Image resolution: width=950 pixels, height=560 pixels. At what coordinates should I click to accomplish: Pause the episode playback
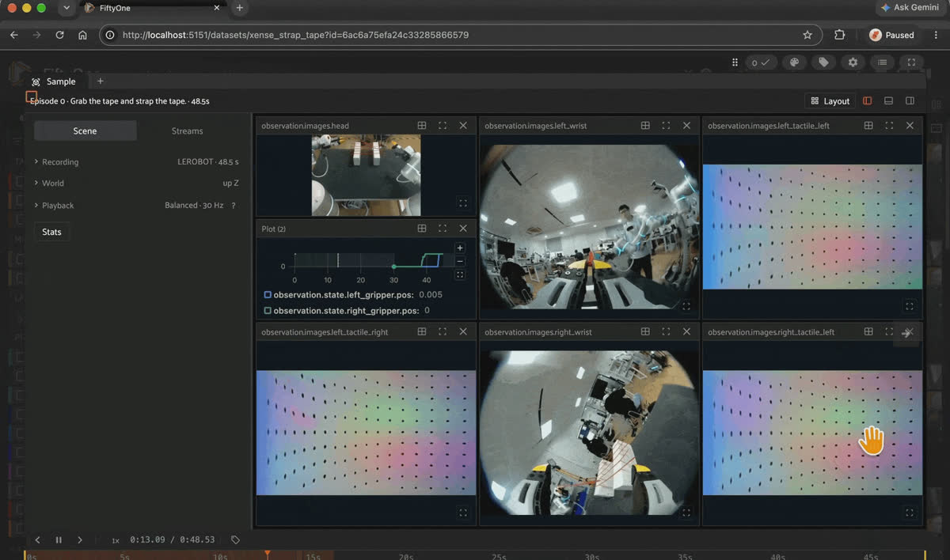pos(59,540)
